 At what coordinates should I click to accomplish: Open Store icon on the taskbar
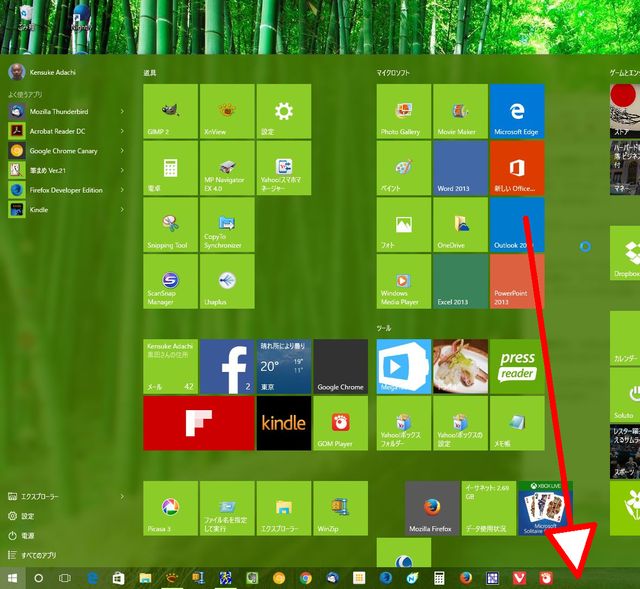pyautogui.click(x=118, y=578)
